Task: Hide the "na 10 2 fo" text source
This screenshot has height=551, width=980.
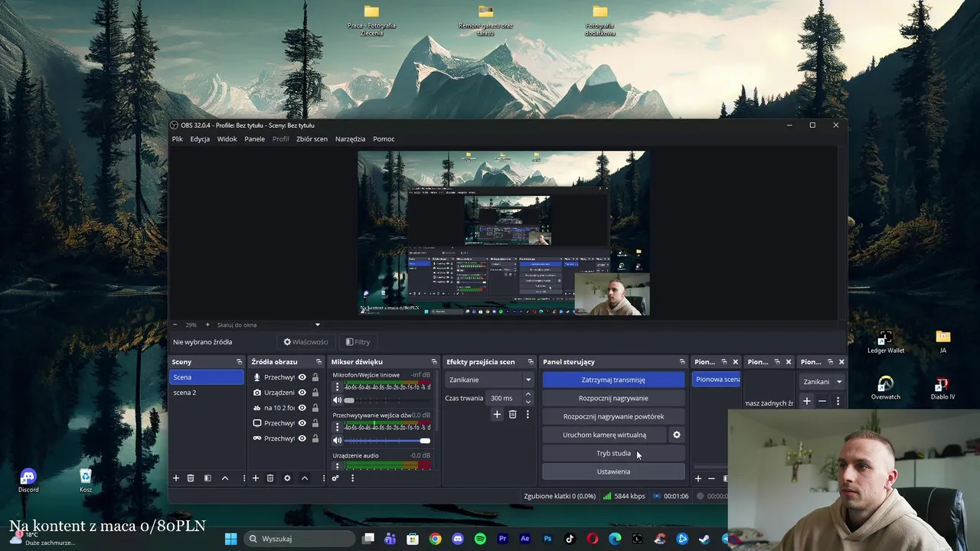Action: pyautogui.click(x=302, y=408)
